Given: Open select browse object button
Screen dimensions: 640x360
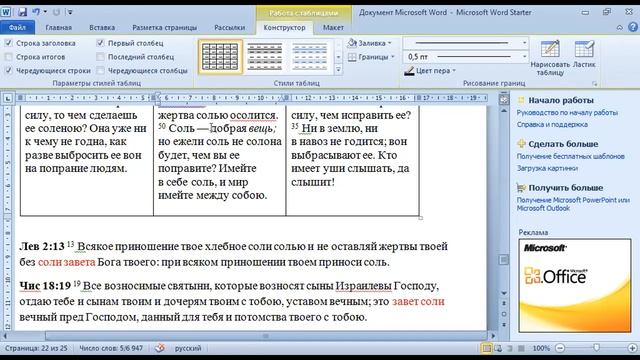Looking at the screenshot, I should pos(504,314).
